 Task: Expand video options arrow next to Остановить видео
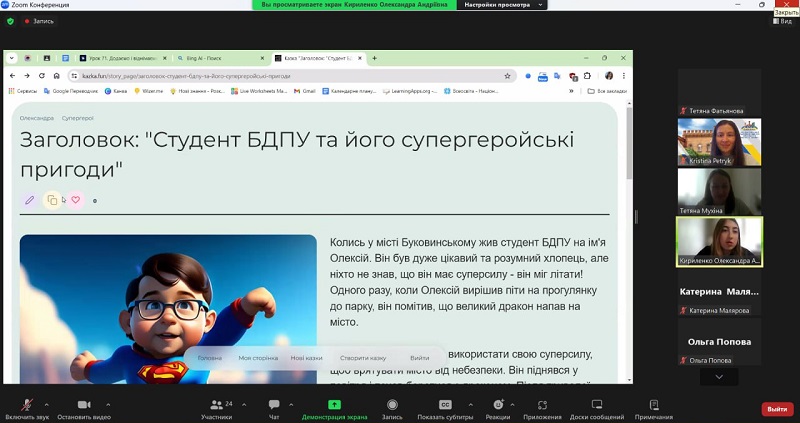pyautogui.click(x=108, y=405)
